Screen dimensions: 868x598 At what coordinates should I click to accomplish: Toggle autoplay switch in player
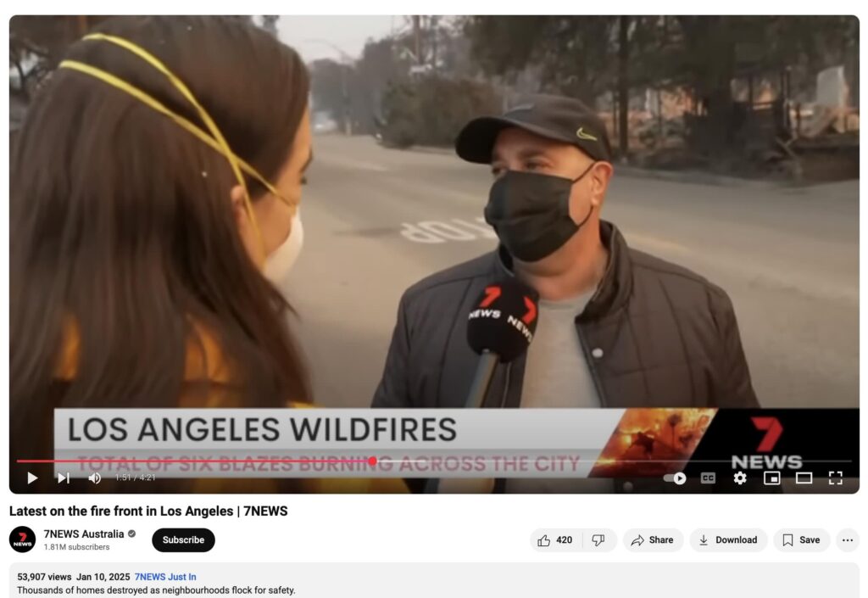point(675,478)
